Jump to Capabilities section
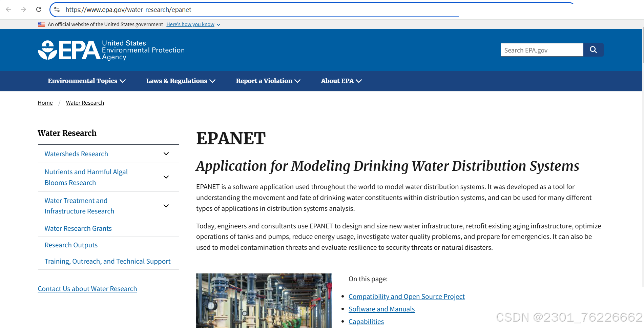The width and height of the screenshot is (644, 328). click(366, 322)
